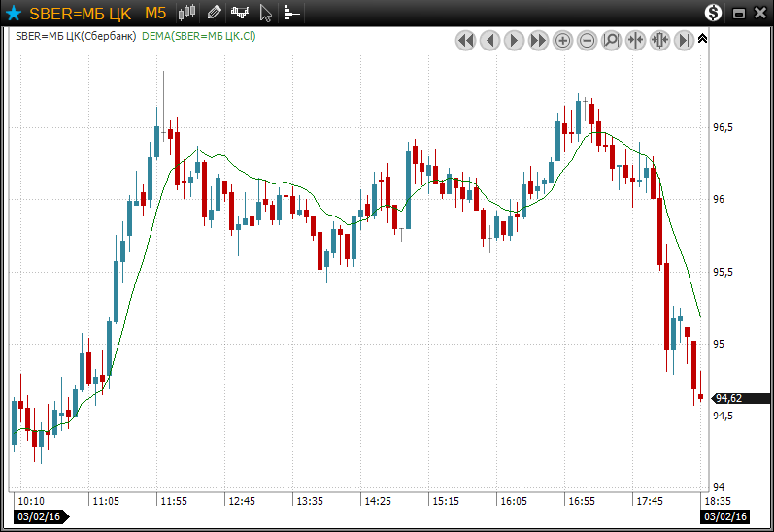Compress the chart horizontally
The height and width of the screenshot is (532, 774).
pos(635,40)
